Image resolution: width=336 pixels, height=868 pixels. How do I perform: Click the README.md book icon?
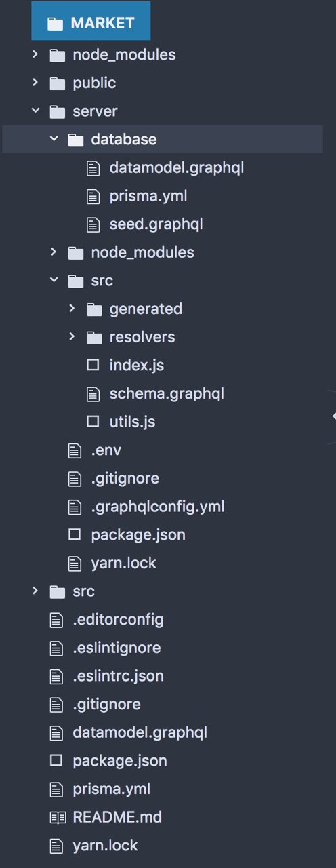(56, 817)
